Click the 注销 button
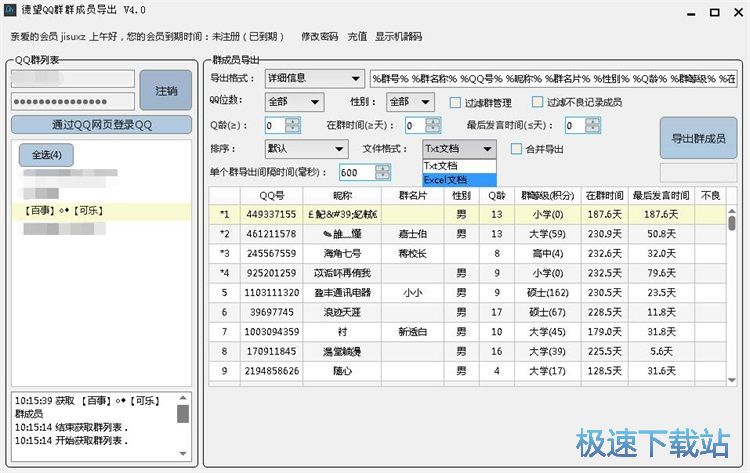Image resolution: width=750 pixels, height=473 pixels. tap(166, 90)
